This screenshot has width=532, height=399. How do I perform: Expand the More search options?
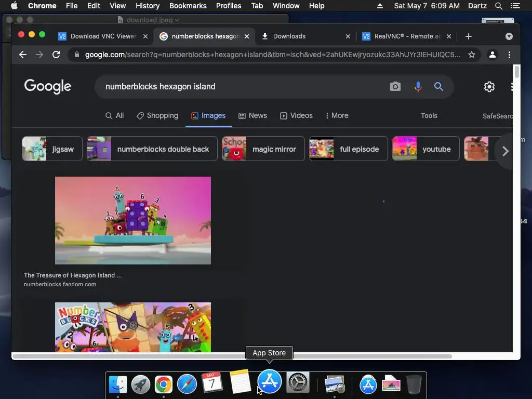(x=337, y=115)
